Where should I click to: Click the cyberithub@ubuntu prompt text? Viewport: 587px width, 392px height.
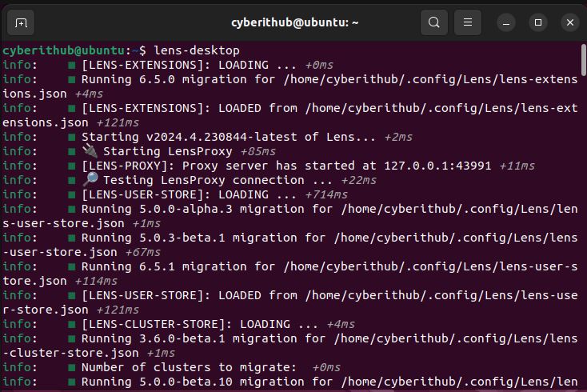pyautogui.click(x=64, y=50)
